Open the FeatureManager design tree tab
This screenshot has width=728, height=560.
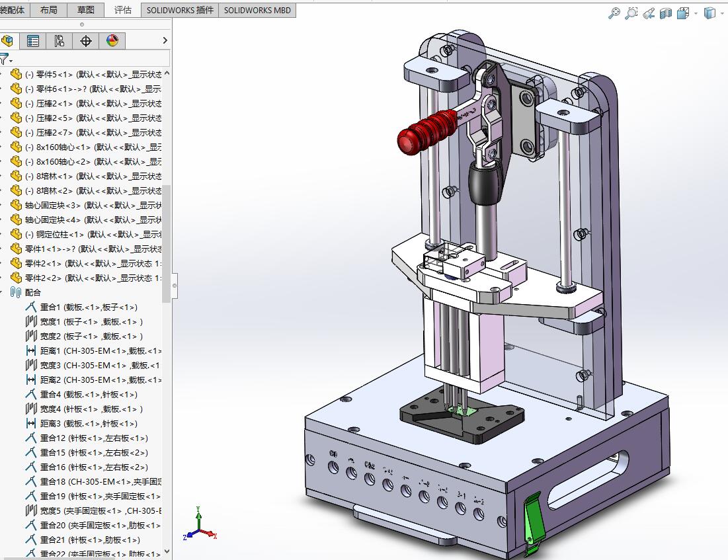click(x=7, y=41)
